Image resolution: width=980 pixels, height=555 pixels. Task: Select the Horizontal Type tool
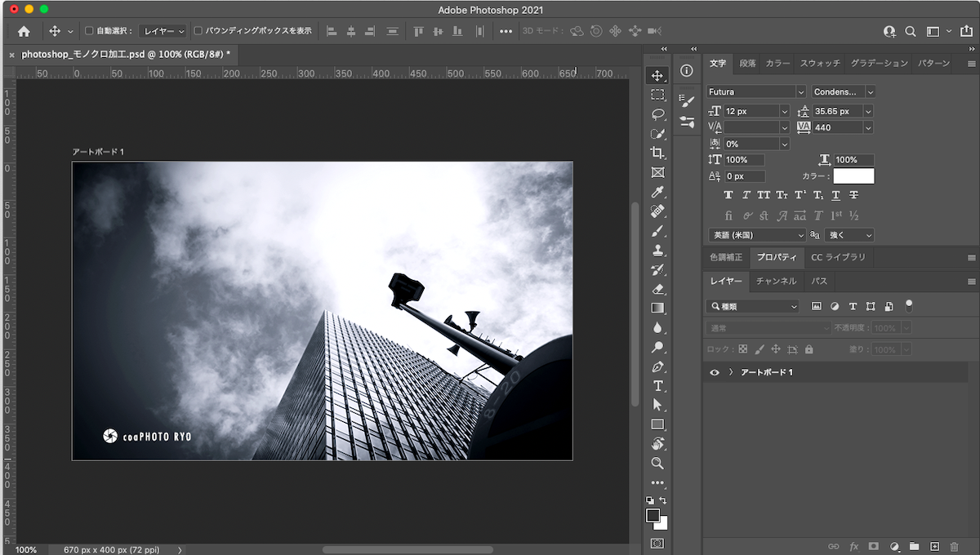coord(657,386)
